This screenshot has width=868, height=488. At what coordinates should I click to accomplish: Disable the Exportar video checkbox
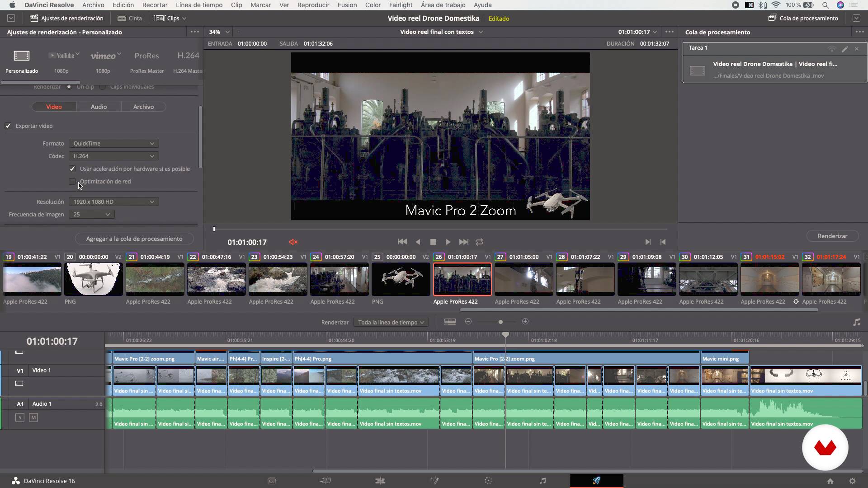(x=8, y=126)
